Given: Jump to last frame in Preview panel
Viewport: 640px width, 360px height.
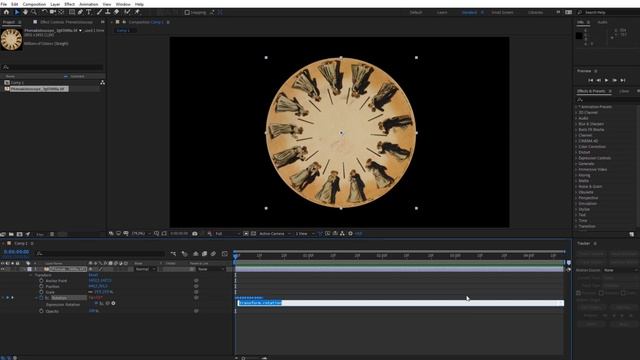Looking at the screenshot, I should pyautogui.click(x=623, y=80).
